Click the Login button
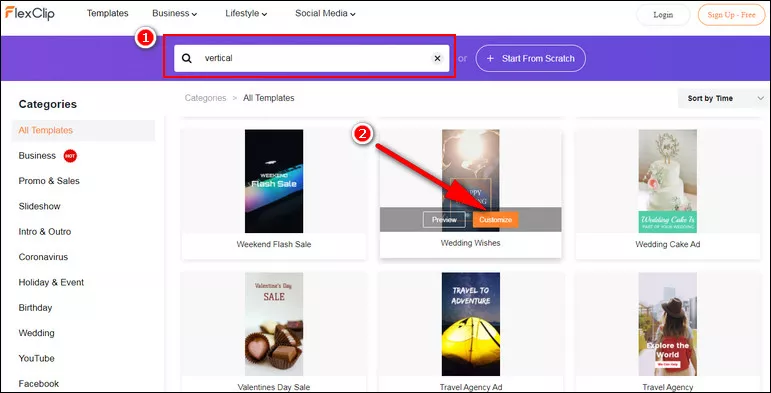Image resolution: width=771 pixels, height=393 pixels. pyautogui.click(x=663, y=15)
